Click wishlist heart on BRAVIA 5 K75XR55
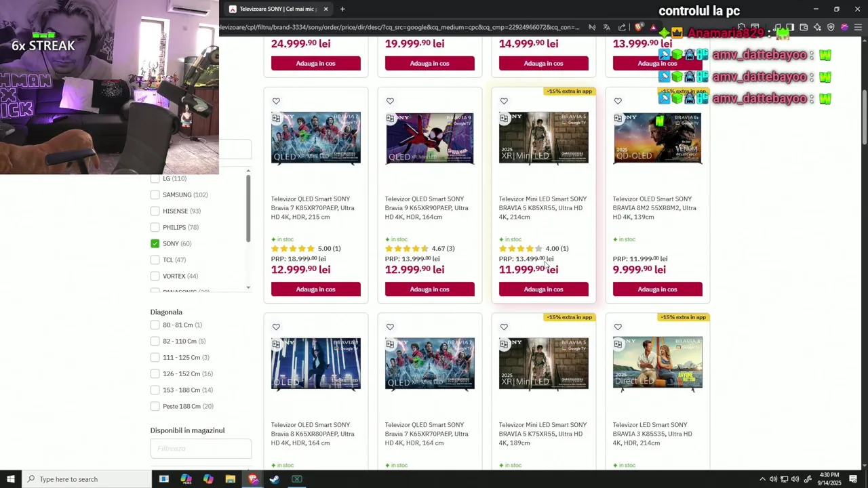 (x=504, y=327)
